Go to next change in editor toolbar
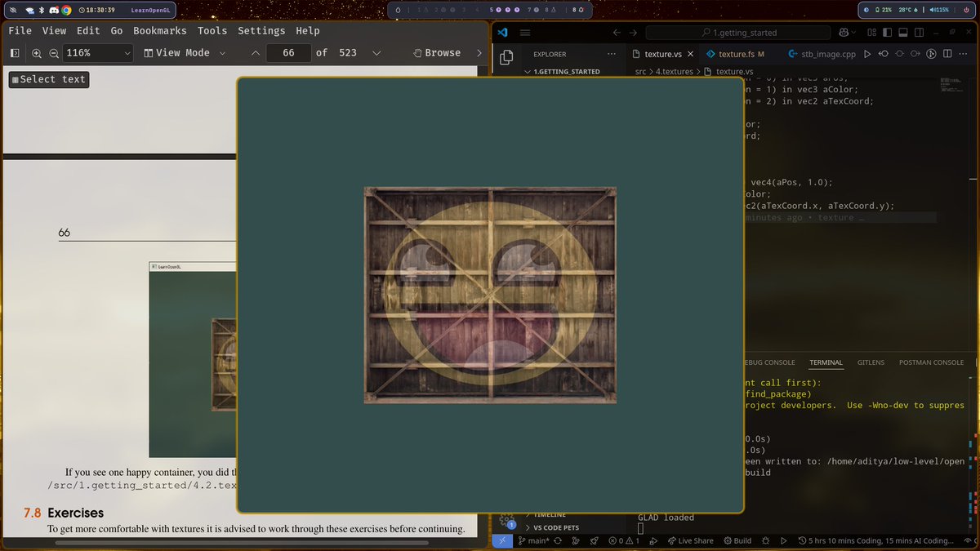 (x=915, y=54)
